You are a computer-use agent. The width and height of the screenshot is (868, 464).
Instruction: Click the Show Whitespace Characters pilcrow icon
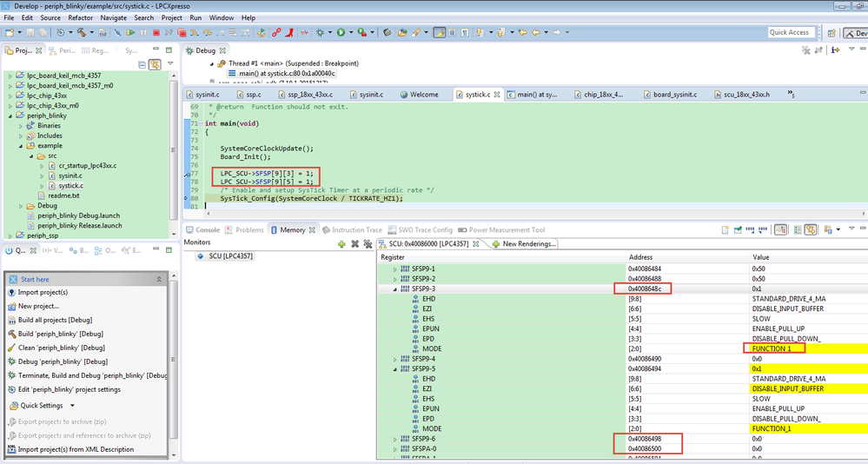tap(465, 32)
